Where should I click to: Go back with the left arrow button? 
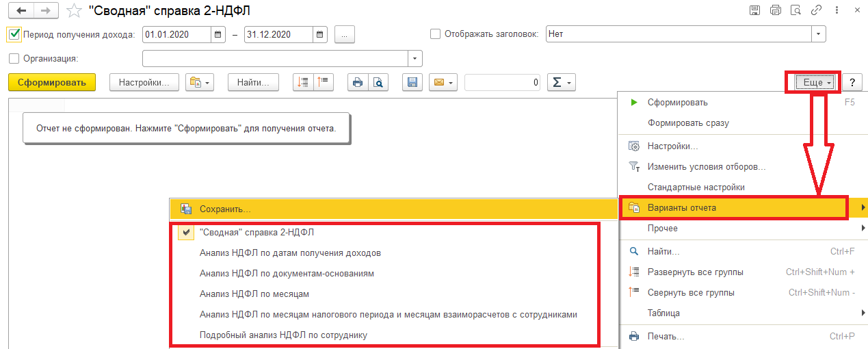tap(21, 10)
